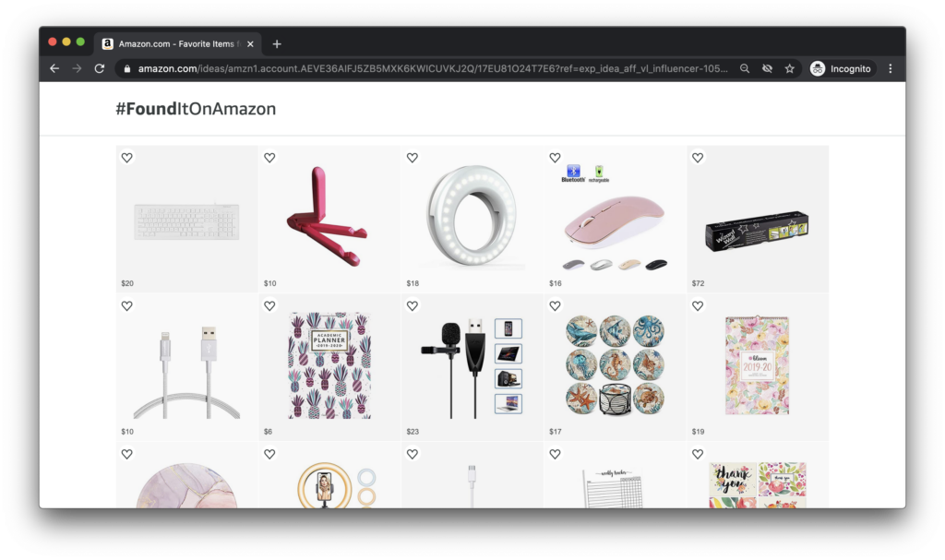The image size is (945, 560).
Task: Select the Amazon.com - Favorite Items tab
Action: click(x=178, y=43)
